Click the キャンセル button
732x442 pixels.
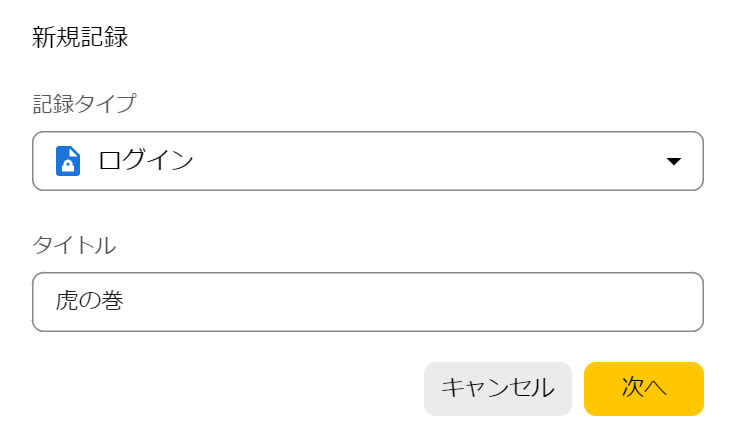click(x=498, y=389)
